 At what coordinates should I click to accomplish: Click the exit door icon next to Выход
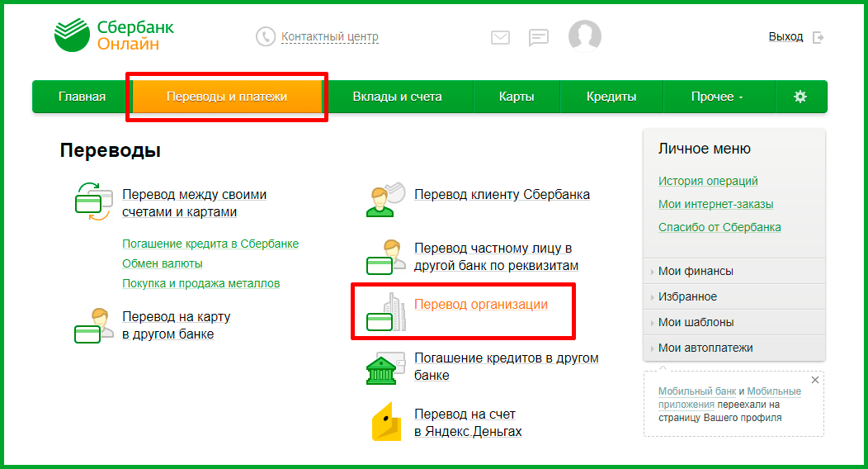pyautogui.click(x=818, y=37)
